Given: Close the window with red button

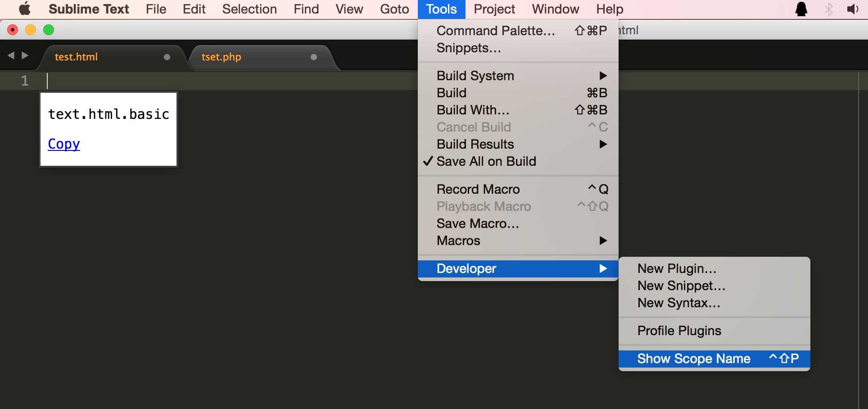Looking at the screenshot, I should [x=13, y=30].
